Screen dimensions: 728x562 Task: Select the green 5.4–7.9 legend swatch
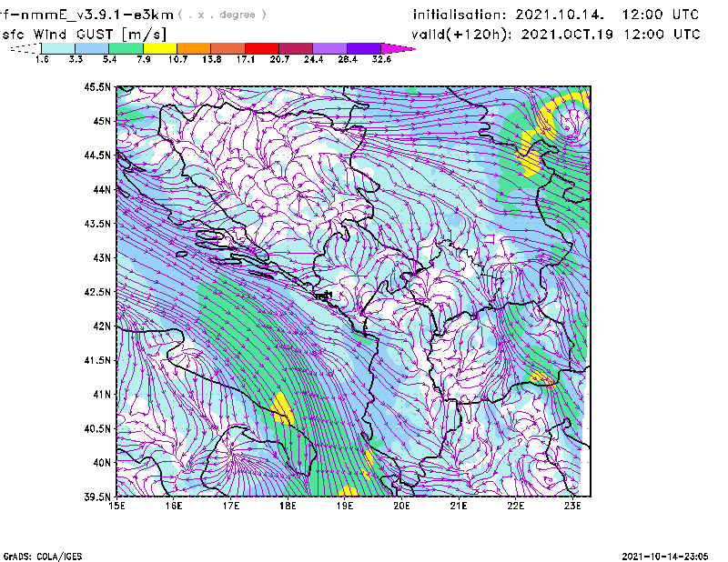(126, 48)
